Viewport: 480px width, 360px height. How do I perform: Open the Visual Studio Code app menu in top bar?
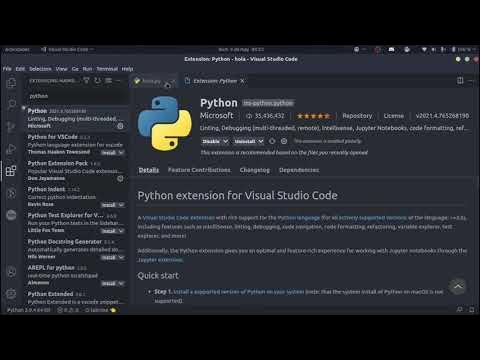[68, 49]
